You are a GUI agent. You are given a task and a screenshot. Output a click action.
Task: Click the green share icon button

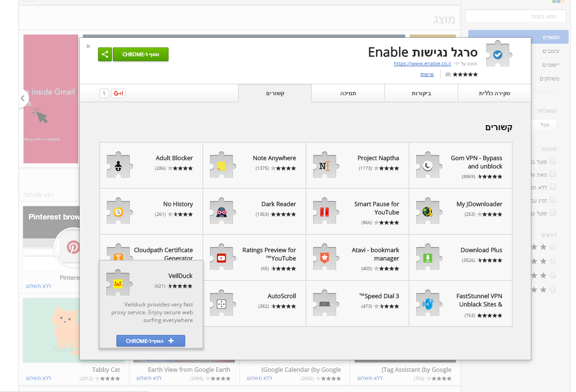pos(105,54)
